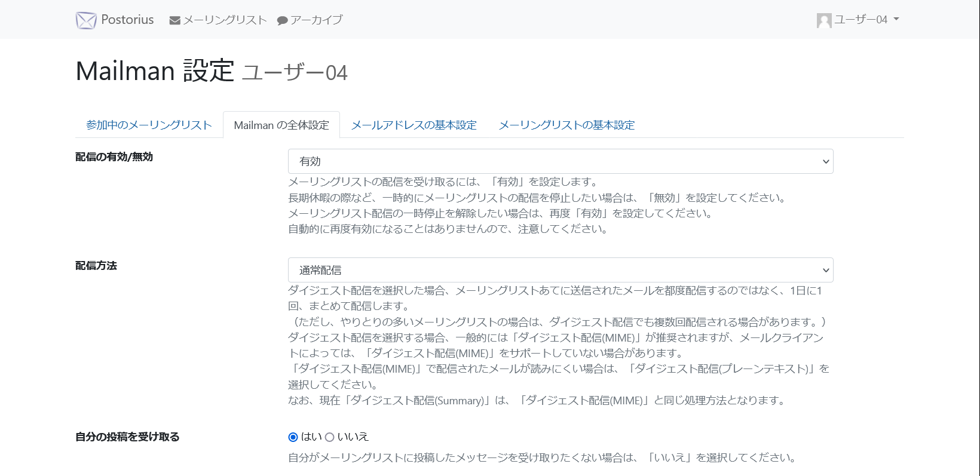
Task: Go to Postorius home via brand text
Action: click(127, 20)
